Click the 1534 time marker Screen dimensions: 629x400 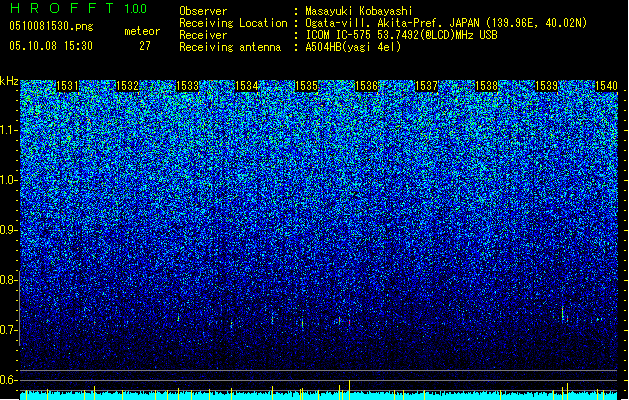point(247,86)
